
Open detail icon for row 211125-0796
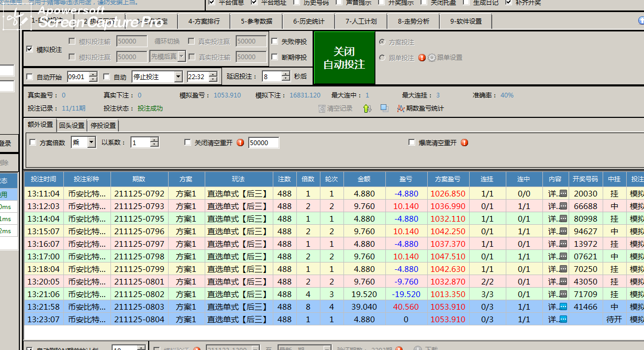pos(563,231)
